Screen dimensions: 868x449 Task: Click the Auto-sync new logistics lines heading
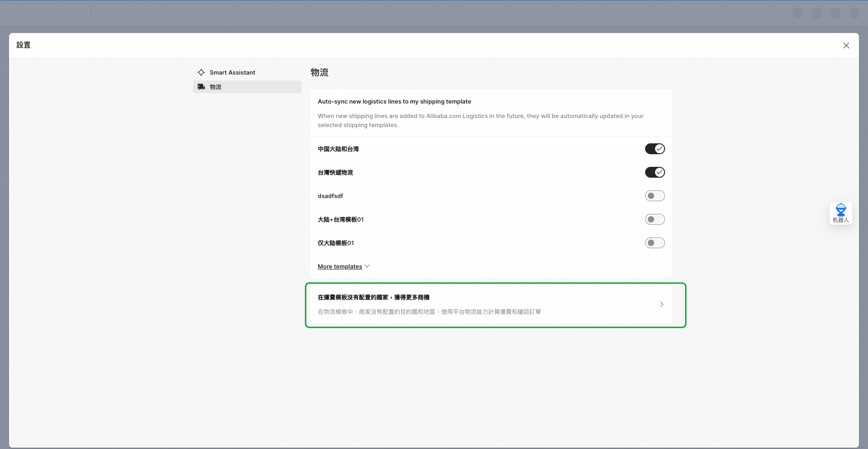(394, 101)
